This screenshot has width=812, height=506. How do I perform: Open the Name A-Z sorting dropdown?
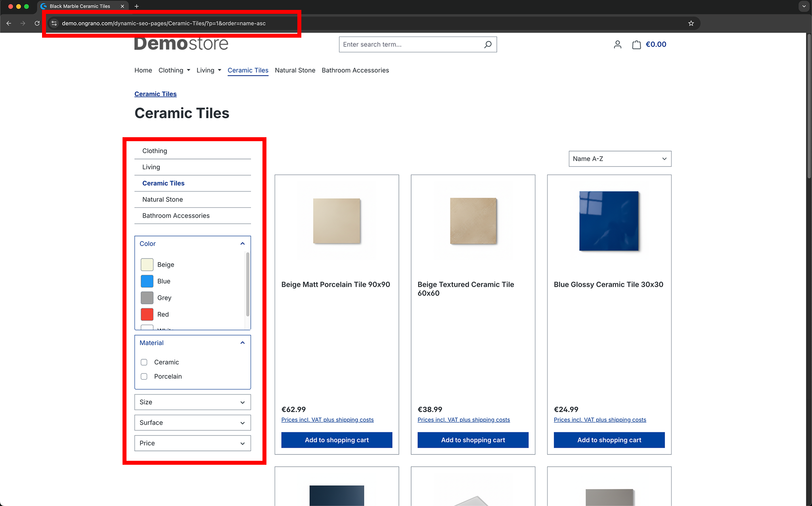620,159
